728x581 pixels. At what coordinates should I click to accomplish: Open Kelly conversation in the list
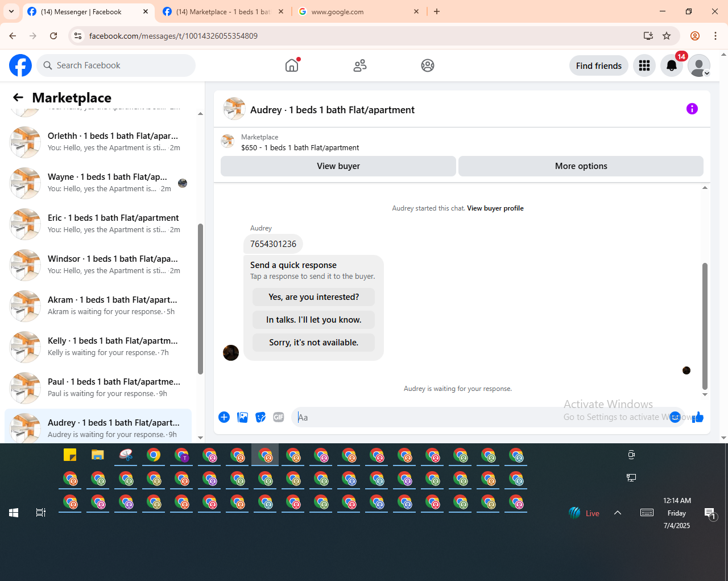click(x=98, y=347)
